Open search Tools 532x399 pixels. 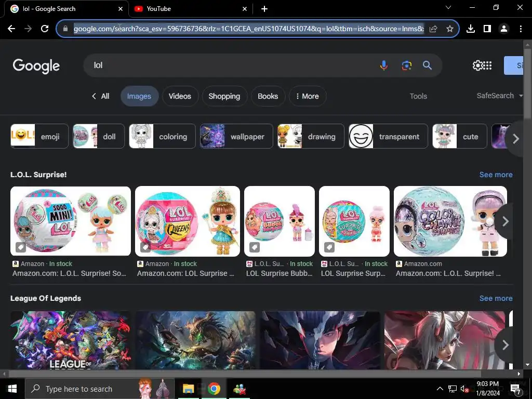pyautogui.click(x=418, y=96)
